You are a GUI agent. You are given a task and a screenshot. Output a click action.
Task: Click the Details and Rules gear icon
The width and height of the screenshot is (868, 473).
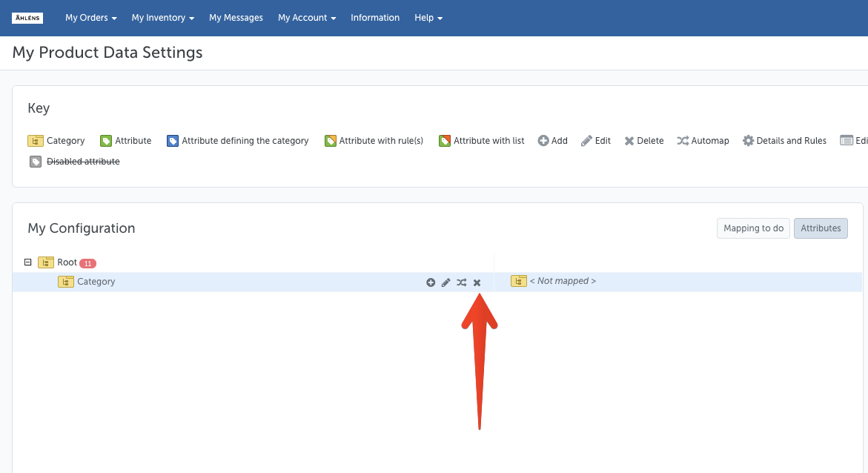coord(748,141)
